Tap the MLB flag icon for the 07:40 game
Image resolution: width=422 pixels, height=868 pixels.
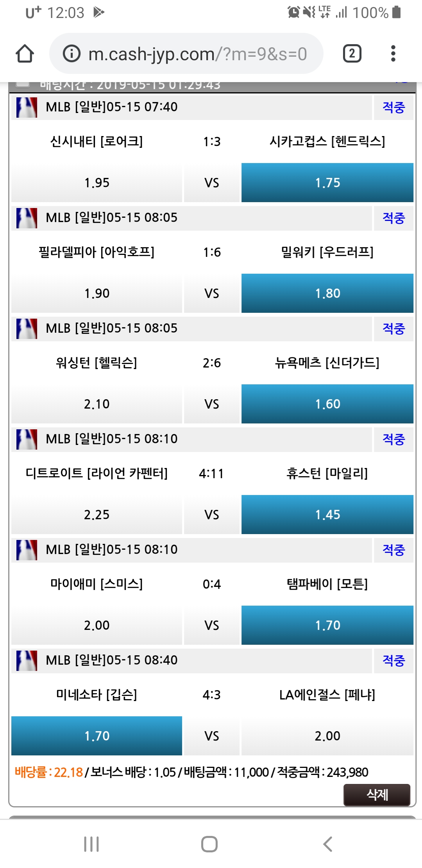pos(27,107)
